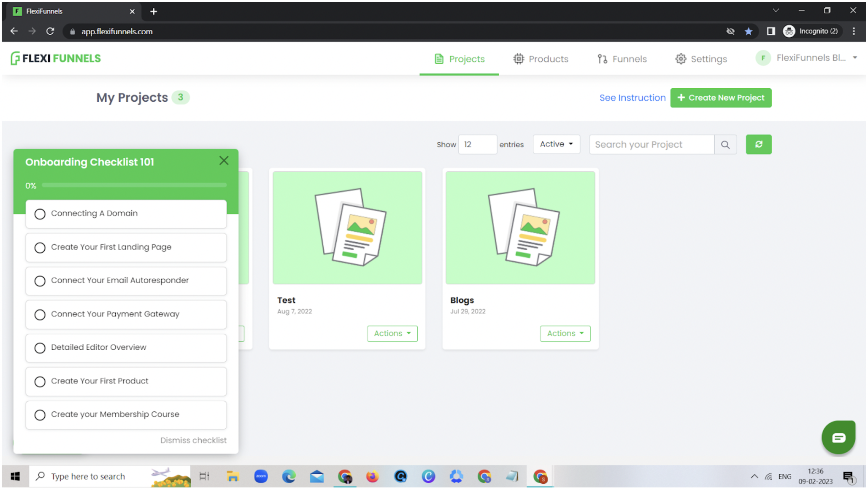Tick Connect Your Payment Gateway circle
The image size is (868, 490).
[40, 314]
